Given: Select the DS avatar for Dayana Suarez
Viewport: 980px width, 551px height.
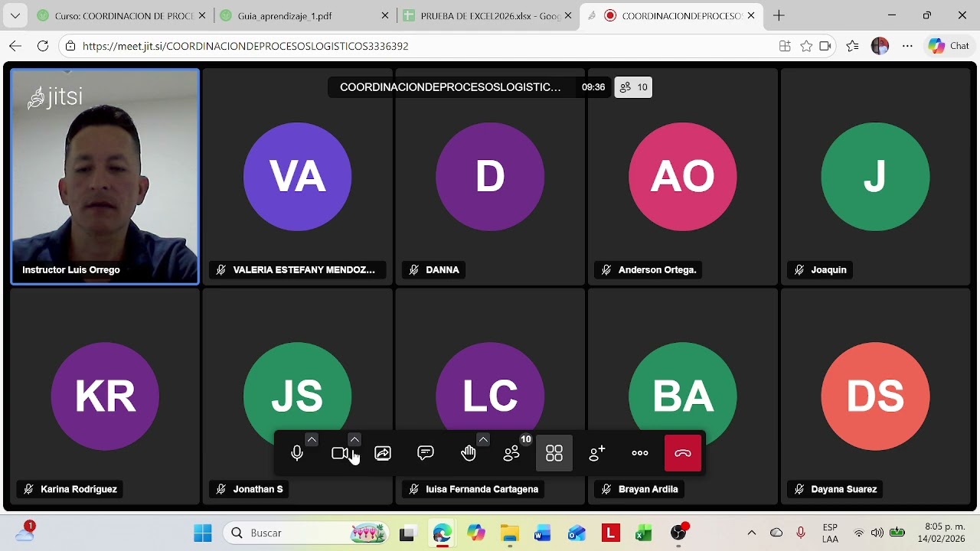Looking at the screenshot, I should [x=875, y=396].
